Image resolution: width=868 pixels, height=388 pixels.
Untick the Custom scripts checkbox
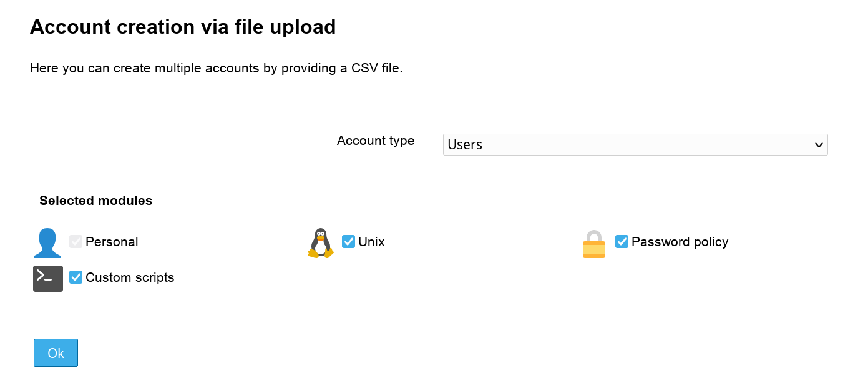coord(76,277)
